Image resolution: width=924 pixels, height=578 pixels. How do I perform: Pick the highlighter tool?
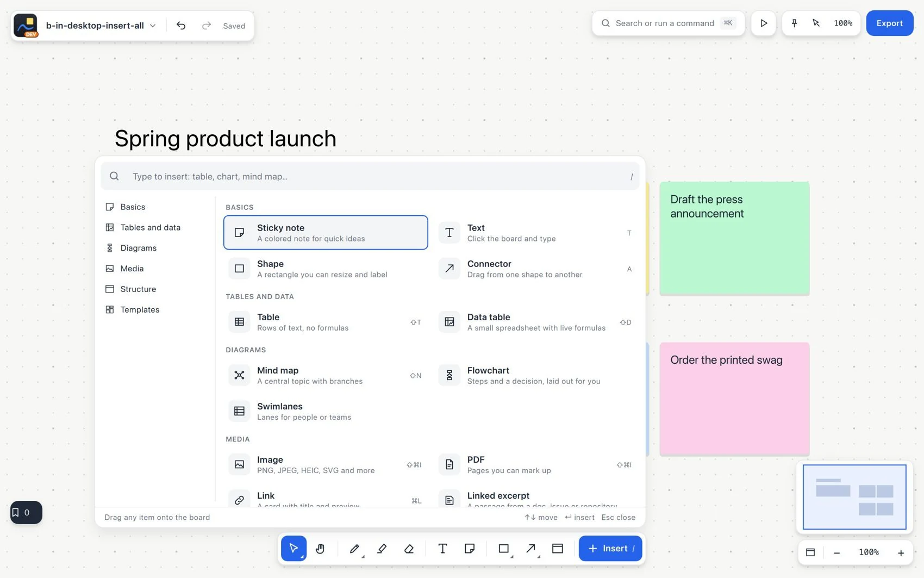pyautogui.click(x=382, y=549)
